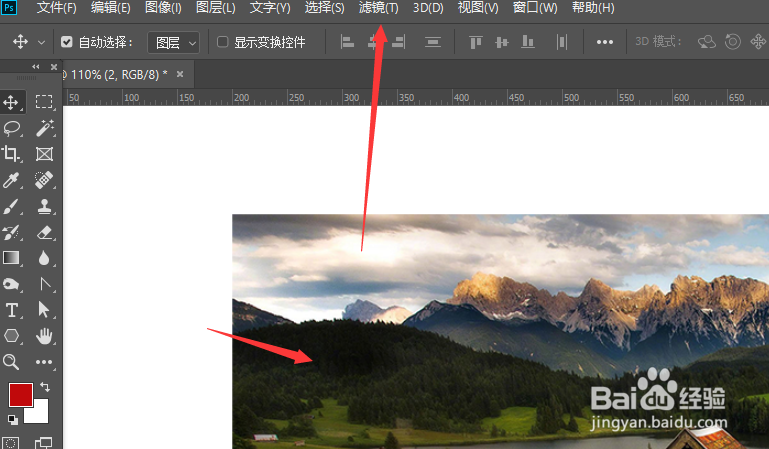Click the Ps application logo
This screenshot has height=449, width=769.
point(9,7)
